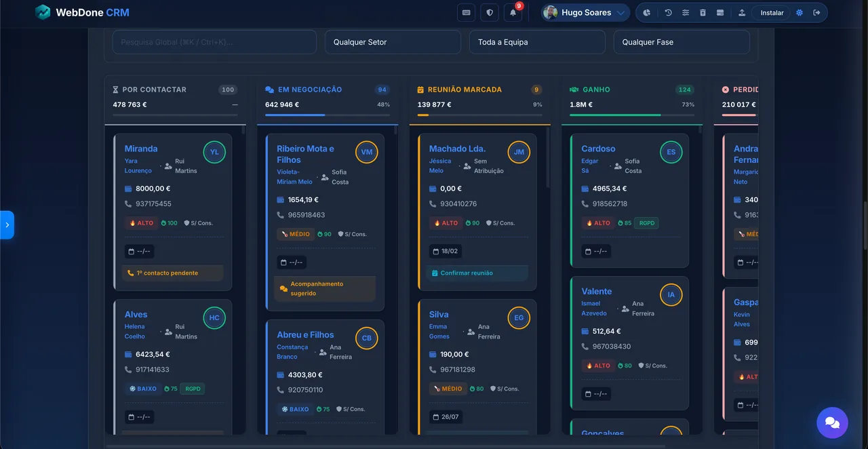Click the 26/07 date on Silva card

click(x=446, y=416)
